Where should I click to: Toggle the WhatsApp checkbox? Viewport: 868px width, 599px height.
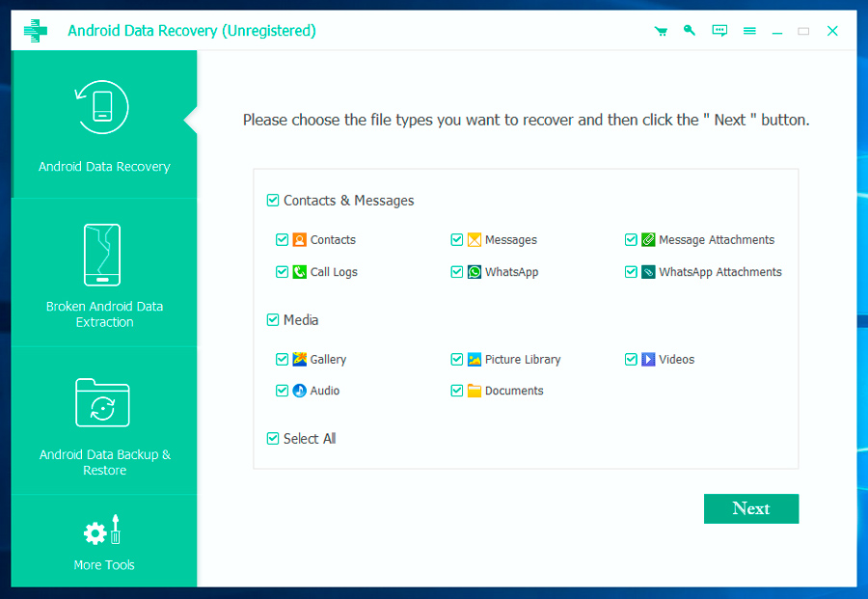pyautogui.click(x=457, y=272)
